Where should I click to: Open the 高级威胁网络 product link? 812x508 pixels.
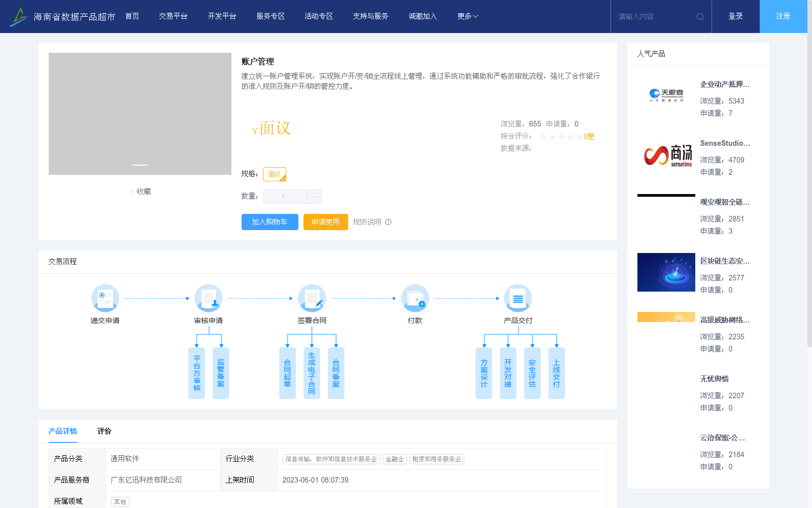pyautogui.click(x=725, y=320)
